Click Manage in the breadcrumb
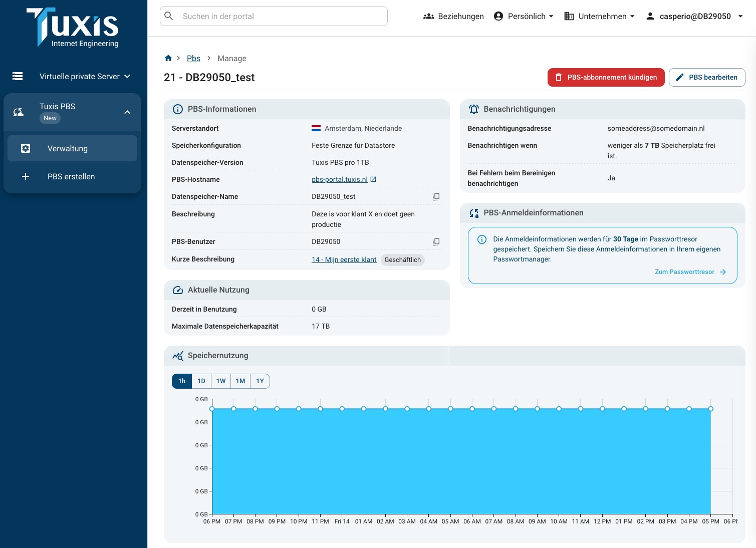 tap(232, 58)
